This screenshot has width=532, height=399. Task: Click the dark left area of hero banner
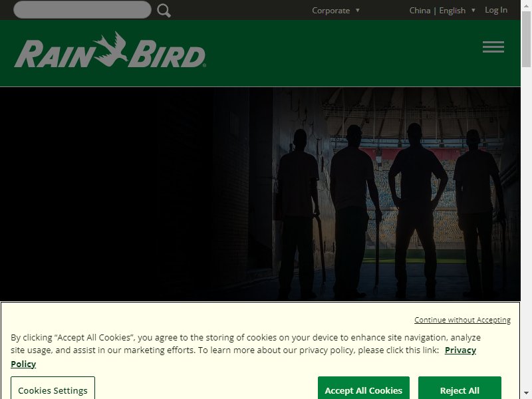point(102,194)
